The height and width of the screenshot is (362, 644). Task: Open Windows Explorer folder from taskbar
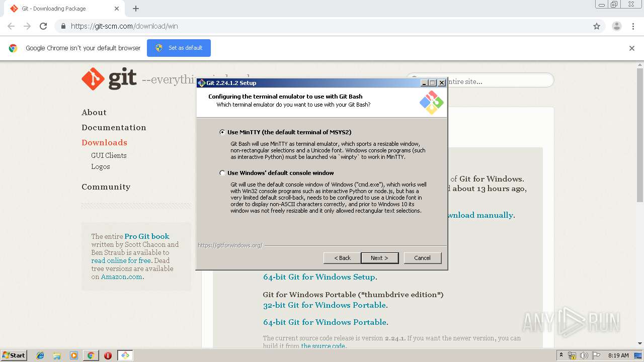click(57, 355)
